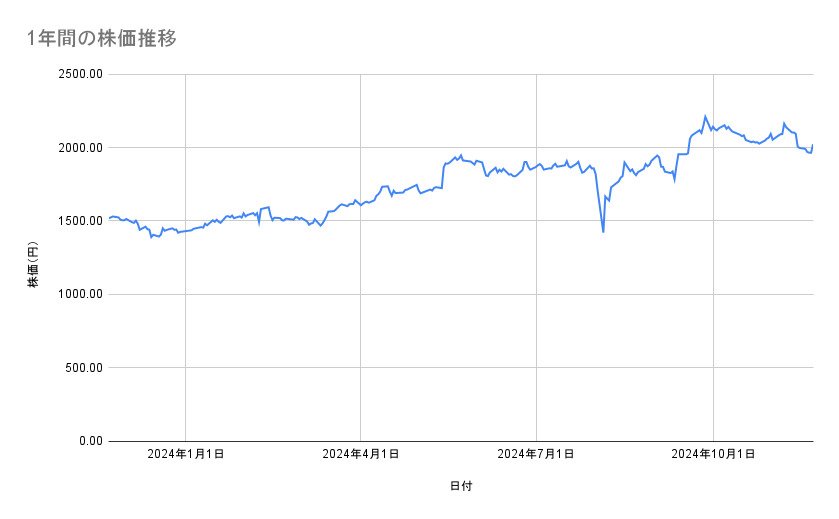Viewport: 839px width, 519px height.
Task: Select the 2024年7月1日 x-axis label
Action: (x=537, y=455)
